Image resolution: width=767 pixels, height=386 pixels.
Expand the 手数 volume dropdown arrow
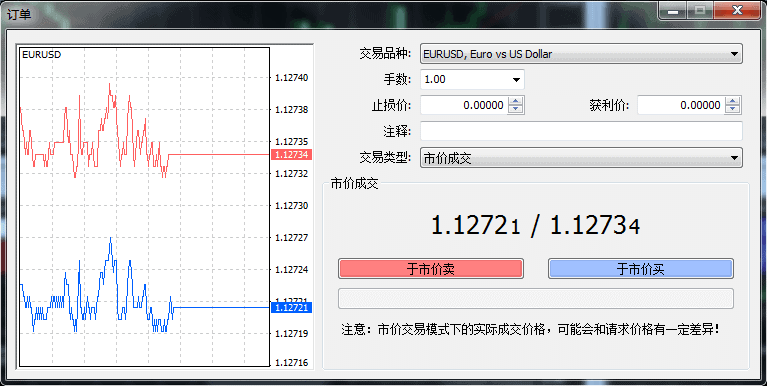pos(516,80)
